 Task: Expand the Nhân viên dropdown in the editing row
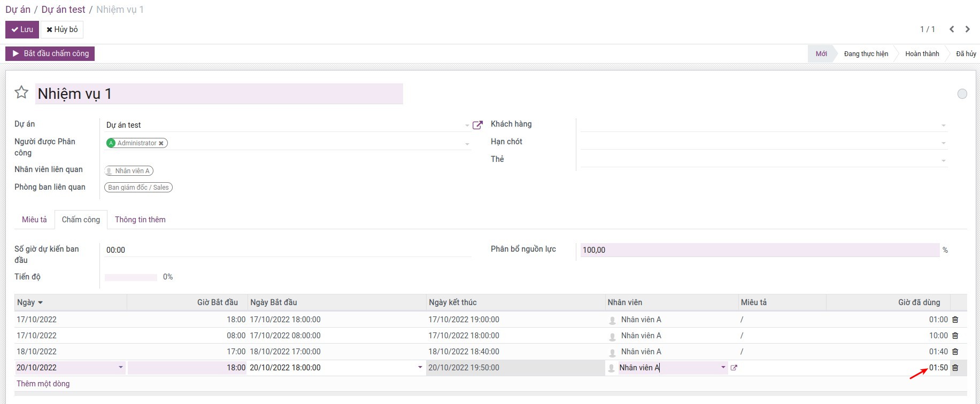pyautogui.click(x=723, y=368)
